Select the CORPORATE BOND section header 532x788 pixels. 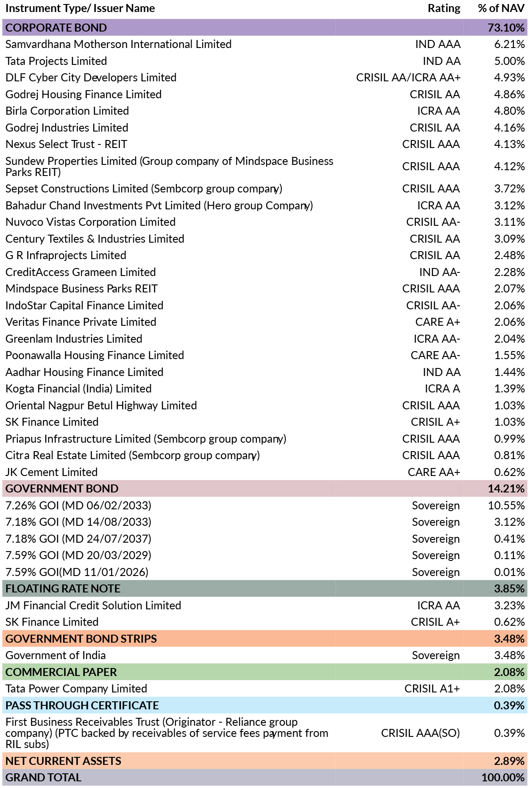(265, 28)
